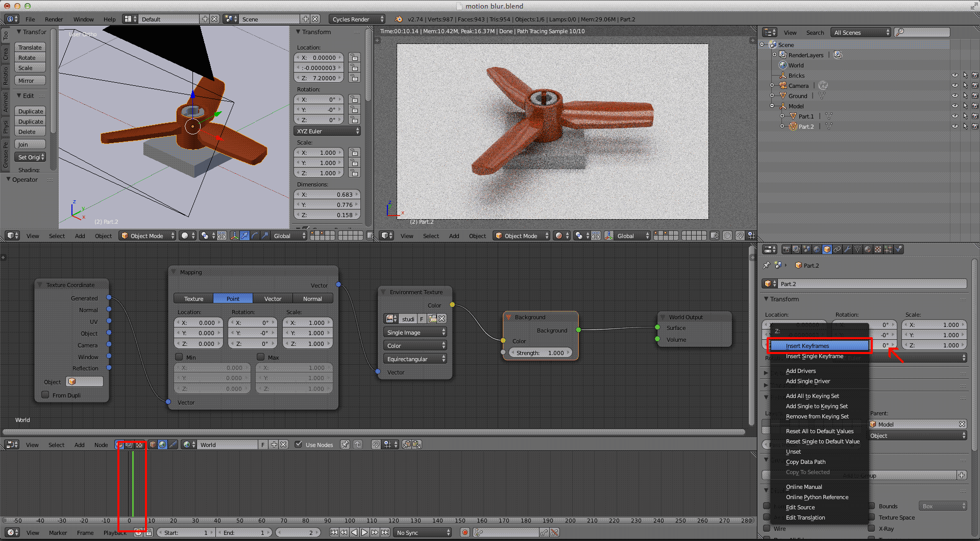Collapse the Model tree item
Screen dimensions: 980x541
coord(772,106)
